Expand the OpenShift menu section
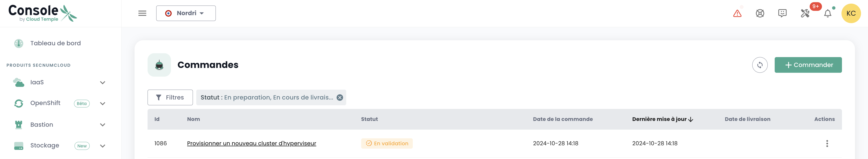This screenshot has height=159, width=868. click(x=102, y=103)
